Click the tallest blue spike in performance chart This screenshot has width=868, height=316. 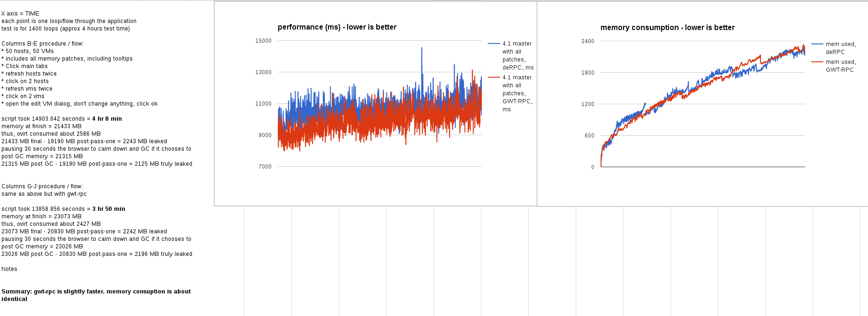coord(421,49)
